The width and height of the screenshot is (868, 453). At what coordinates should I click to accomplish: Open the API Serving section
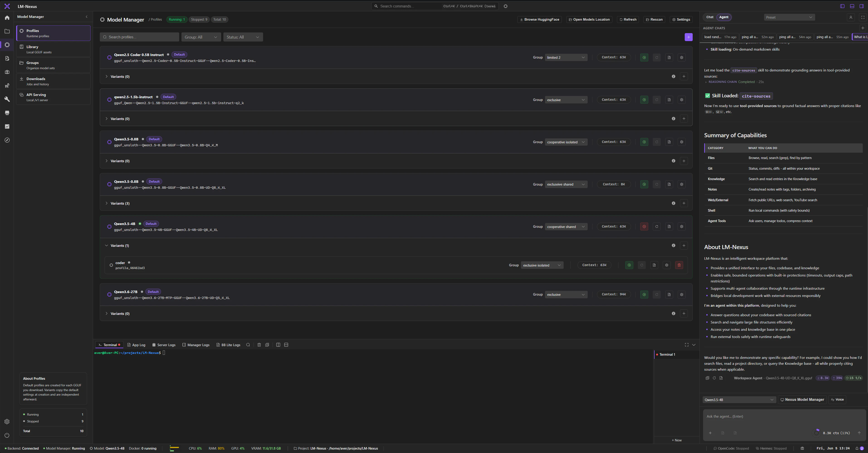[x=53, y=97]
